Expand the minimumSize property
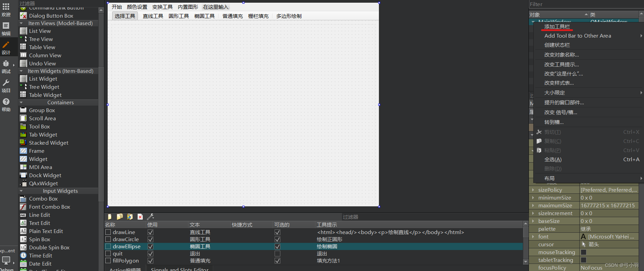Screen dimensions: 644x271 533,197
